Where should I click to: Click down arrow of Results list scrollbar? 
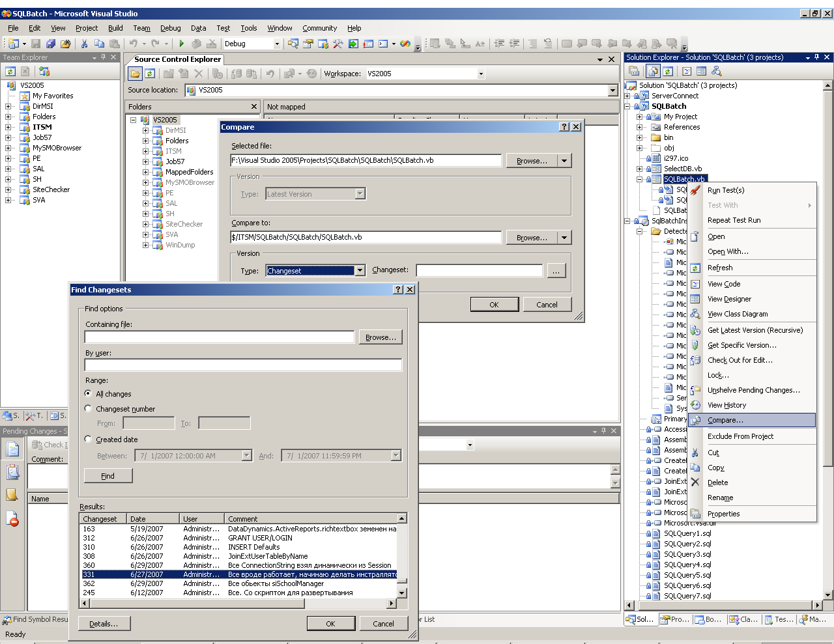(x=402, y=593)
